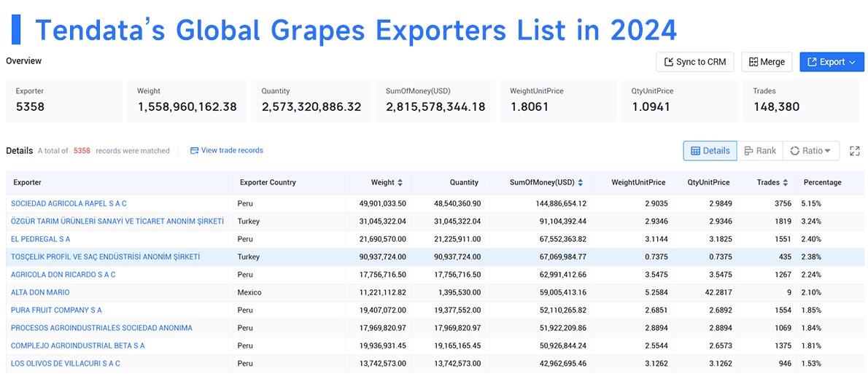Open PURA FRUIT COMPANY S A exporter
Screen dimensions: 868x379
click(56, 310)
